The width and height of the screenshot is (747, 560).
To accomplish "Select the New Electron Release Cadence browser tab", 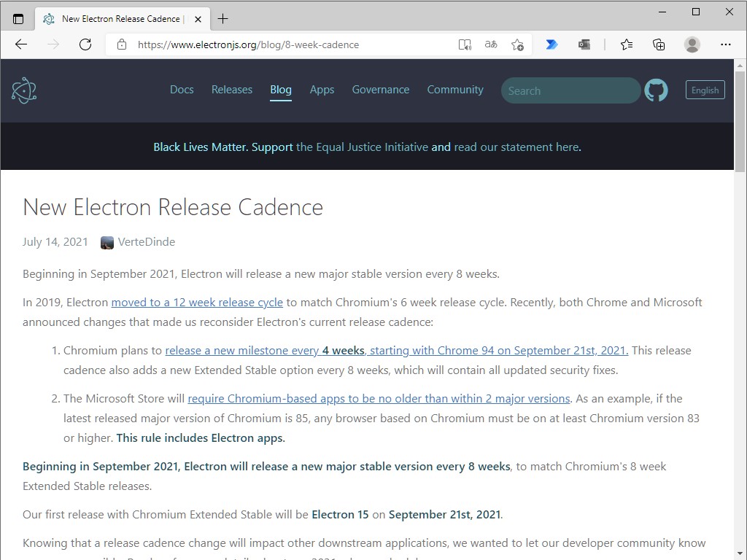I will coord(122,19).
